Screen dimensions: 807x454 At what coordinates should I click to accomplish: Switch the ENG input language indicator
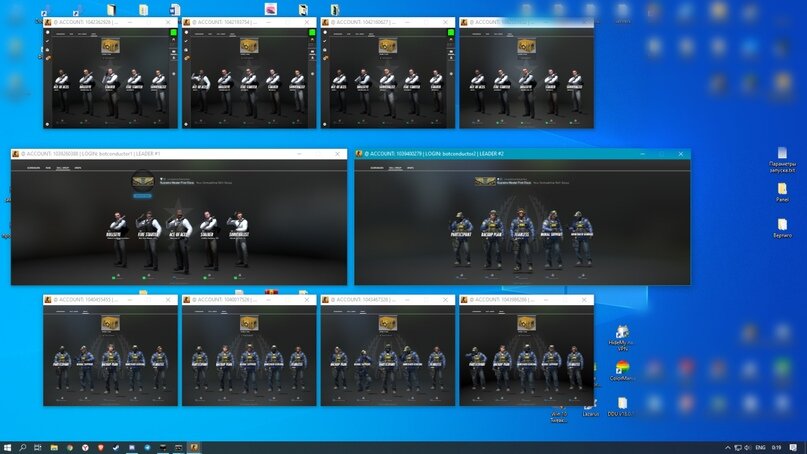point(760,448)
